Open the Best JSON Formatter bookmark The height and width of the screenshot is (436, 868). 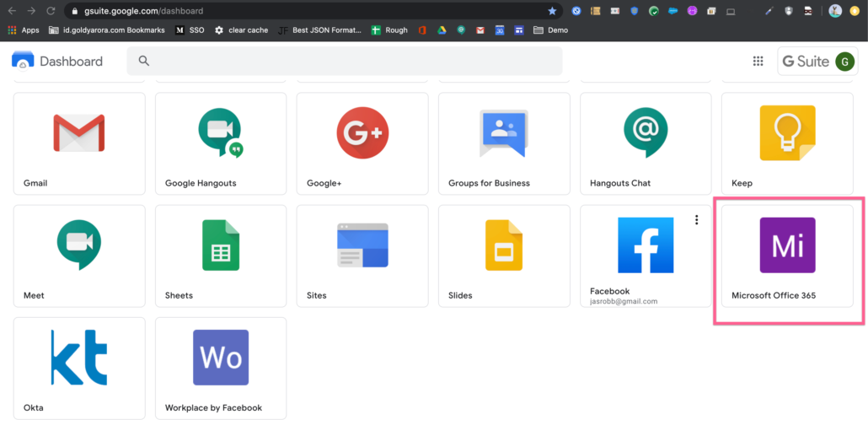tap(320, 30)
